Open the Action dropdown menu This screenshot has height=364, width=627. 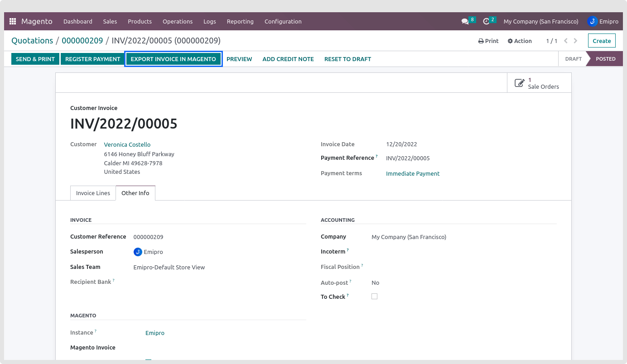(x=520, y=41)
